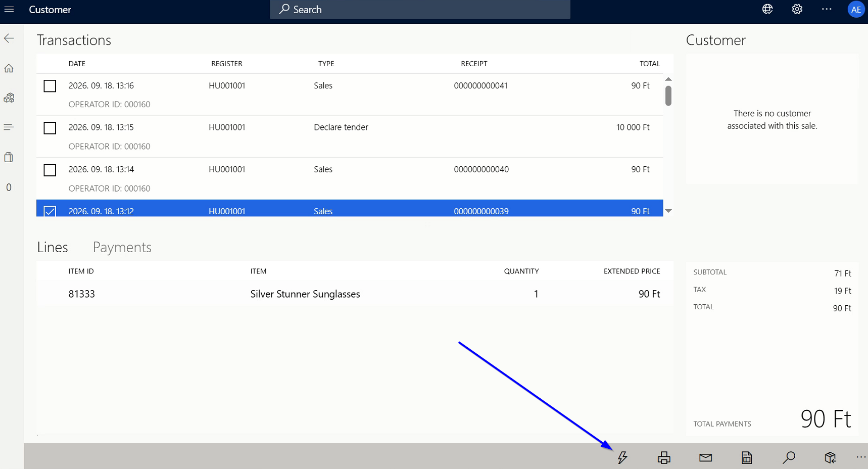Image resolution: width=868 pixels, height=469 pixels.
Task: Click the sidebar cart count 0
Action: coord(9,187)
